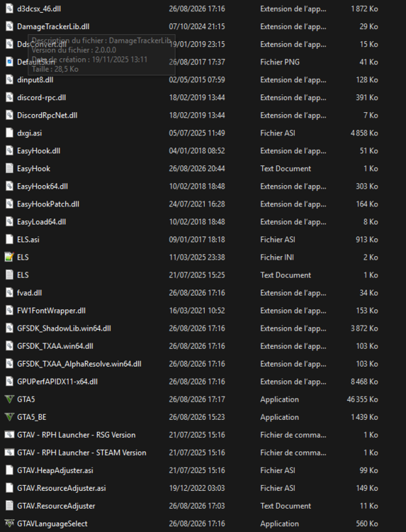Screen dimensions: 406x532
Task: Select the 391 Ko size value
Action: pyautogui.click(x=367, y=97)
